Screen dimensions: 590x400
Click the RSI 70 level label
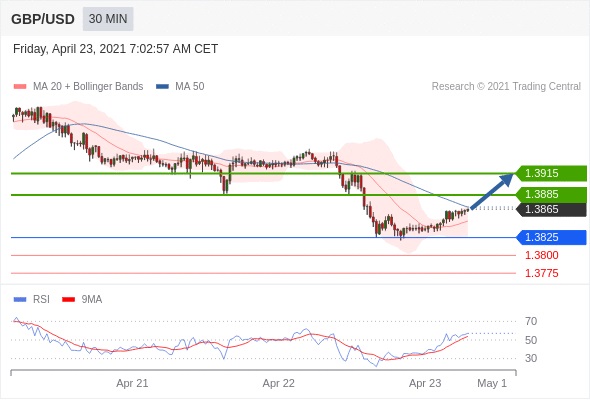pos(531,322)
